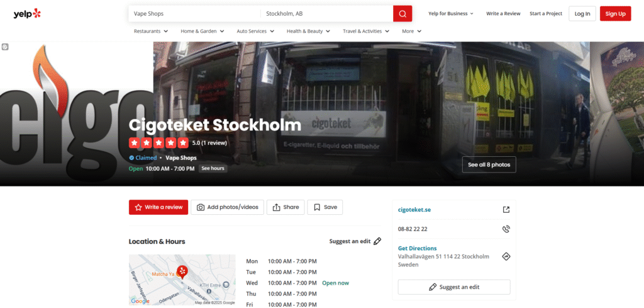
Task: Open the Start a Project link
Action: 546,14
